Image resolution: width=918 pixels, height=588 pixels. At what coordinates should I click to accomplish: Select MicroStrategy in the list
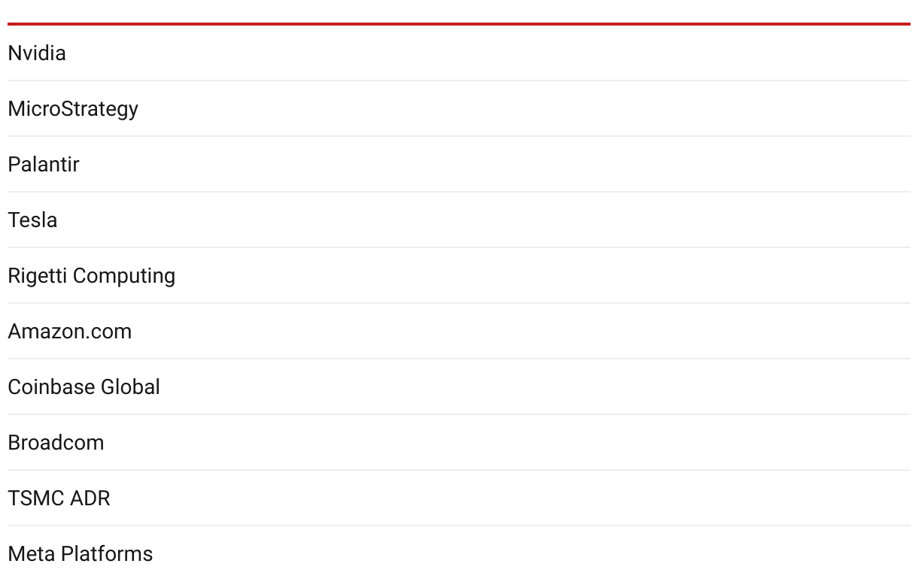[73, 109]
